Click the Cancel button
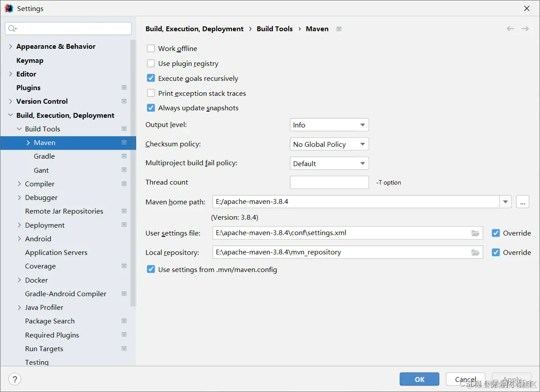540x392 pixels. 465,379
